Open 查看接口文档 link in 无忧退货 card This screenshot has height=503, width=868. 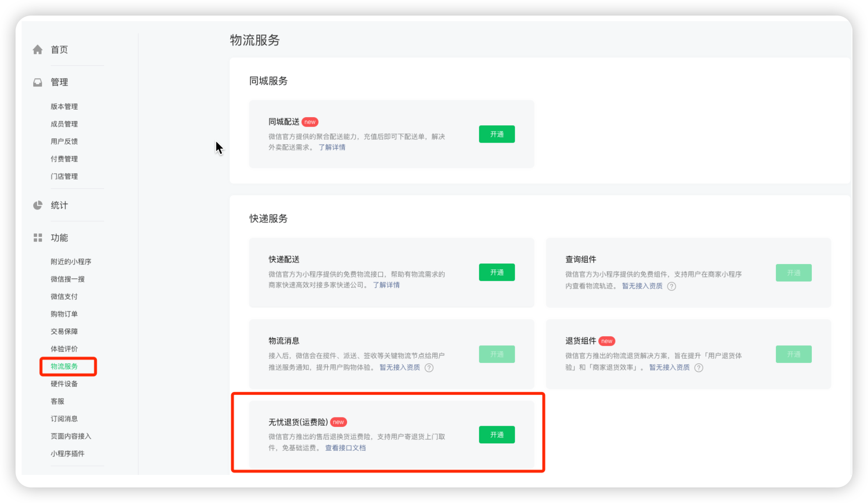point(345,448)
